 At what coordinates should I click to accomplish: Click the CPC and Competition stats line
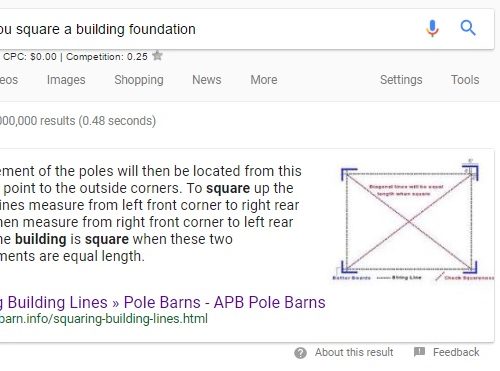[74, 56]
